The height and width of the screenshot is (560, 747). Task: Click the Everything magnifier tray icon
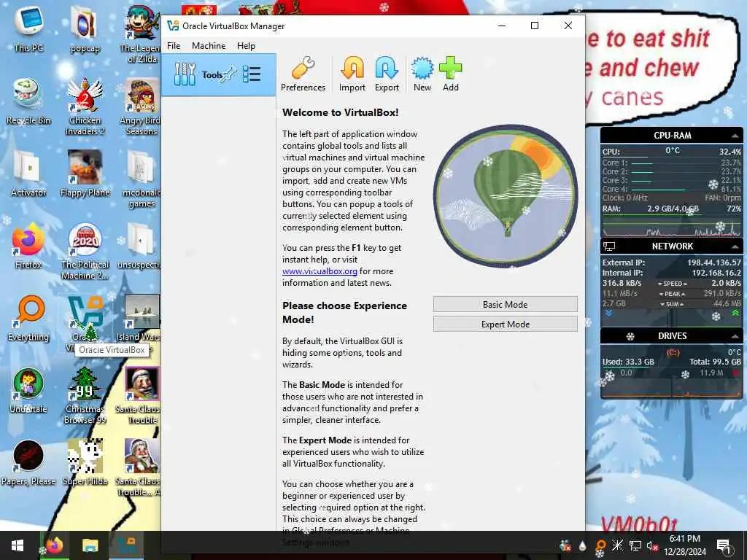[601, 545]
